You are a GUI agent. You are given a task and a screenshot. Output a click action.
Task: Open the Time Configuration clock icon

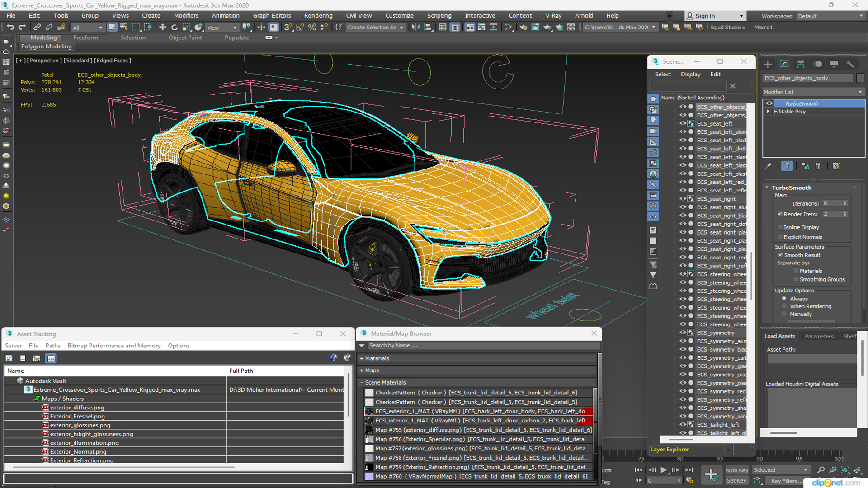(689, 480)
